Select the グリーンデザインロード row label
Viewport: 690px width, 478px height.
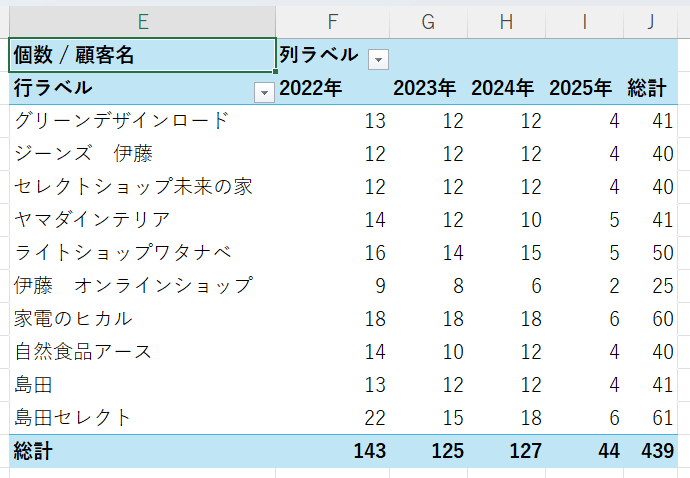pos(122,121)
